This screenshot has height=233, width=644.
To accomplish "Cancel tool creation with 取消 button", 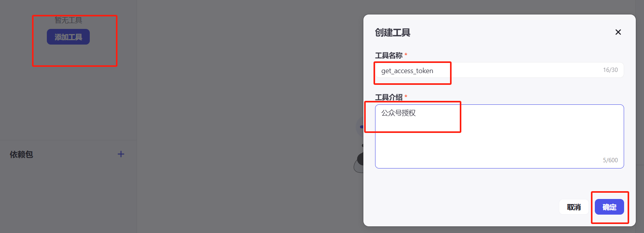I will tap(574, 207).
